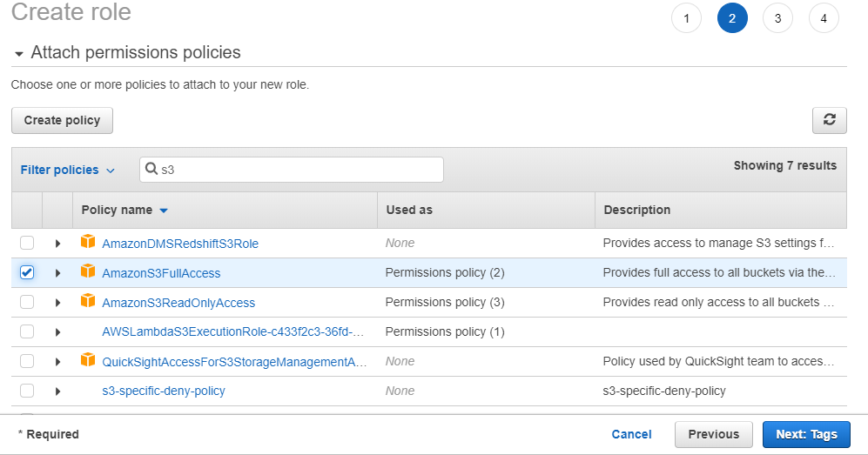Open the AmazonS3ReadOnlyAccess policy link
The height and width of the screenshot is (455, 868).
point(178,303)
